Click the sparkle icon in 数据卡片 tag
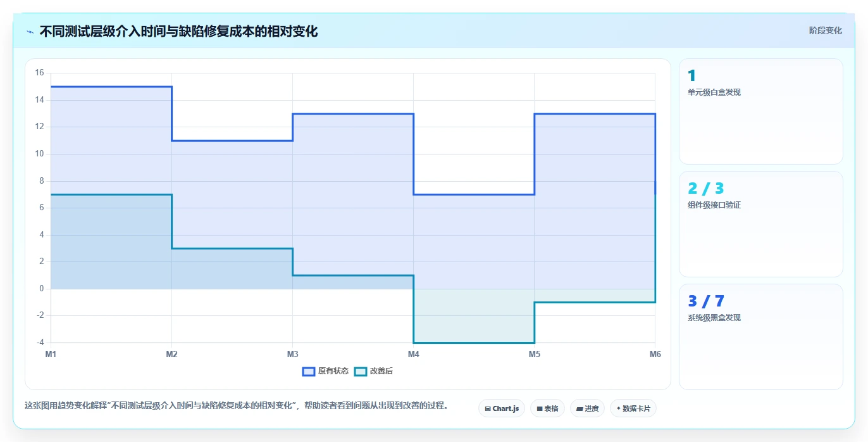Viewport: 868px width, 442px height. pyautogui.click(x=618, y=408)
